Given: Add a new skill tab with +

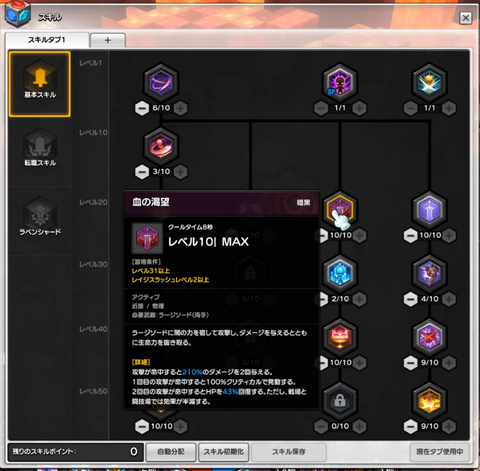Looking at the screenshot, I should pos(108,40).
